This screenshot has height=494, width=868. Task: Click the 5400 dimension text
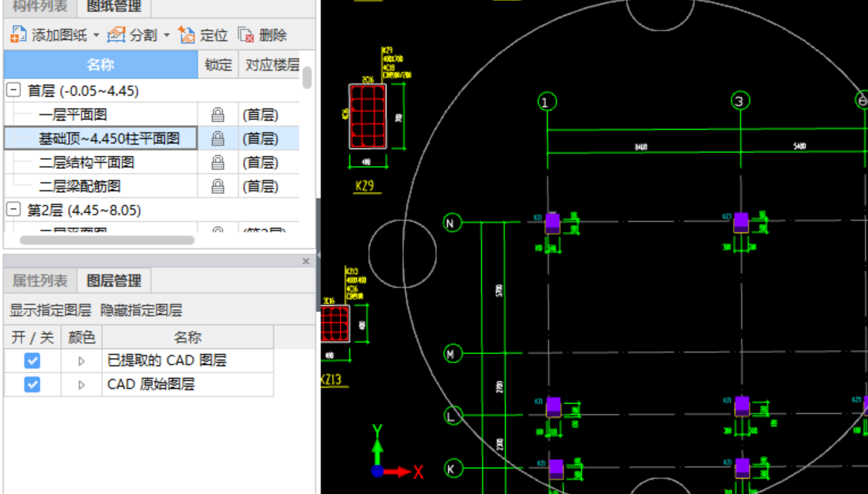point(800,147)
